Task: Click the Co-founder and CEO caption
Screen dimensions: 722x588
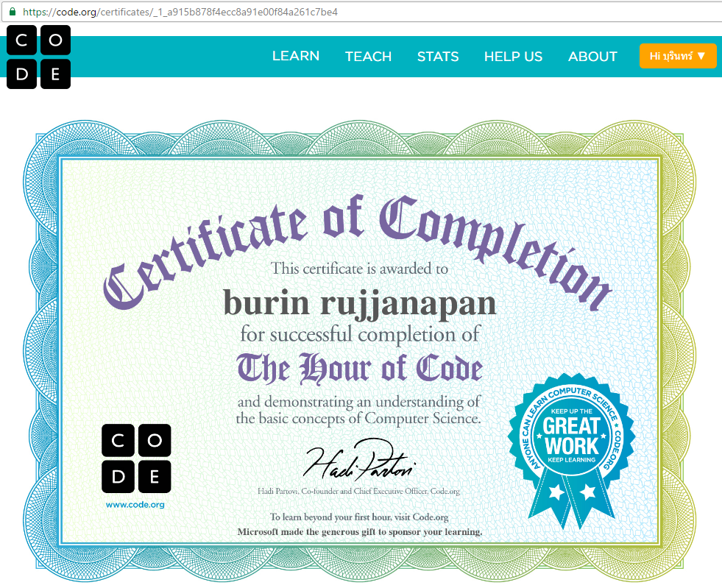Action: pyautogui.click(x=359, y=491)
